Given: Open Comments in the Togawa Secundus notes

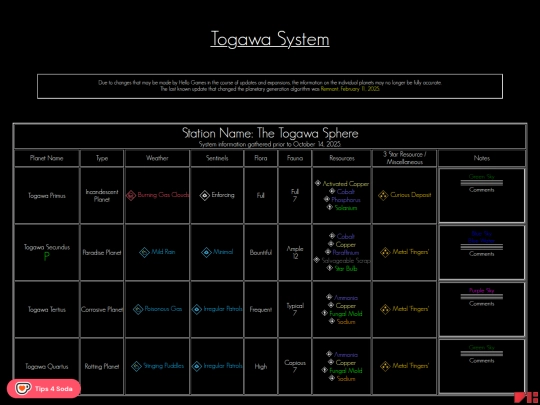Looking at the screenshot, I should coord(481,254).
